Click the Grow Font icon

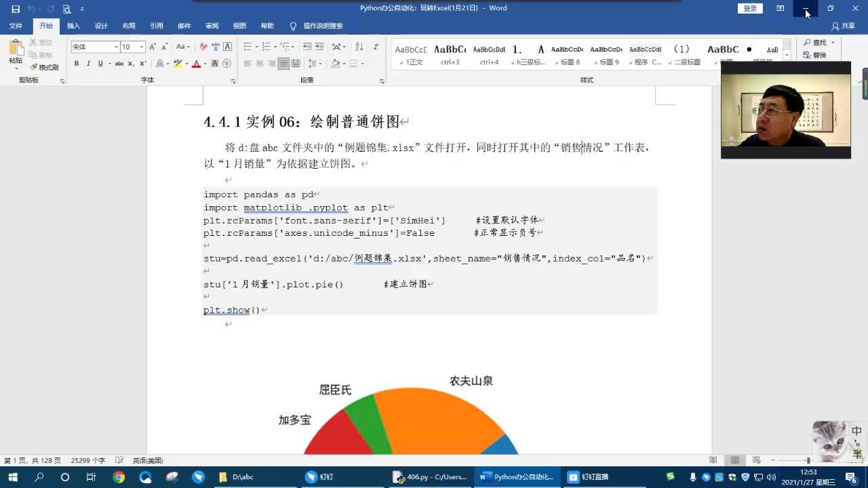click(x=153, y=47)
